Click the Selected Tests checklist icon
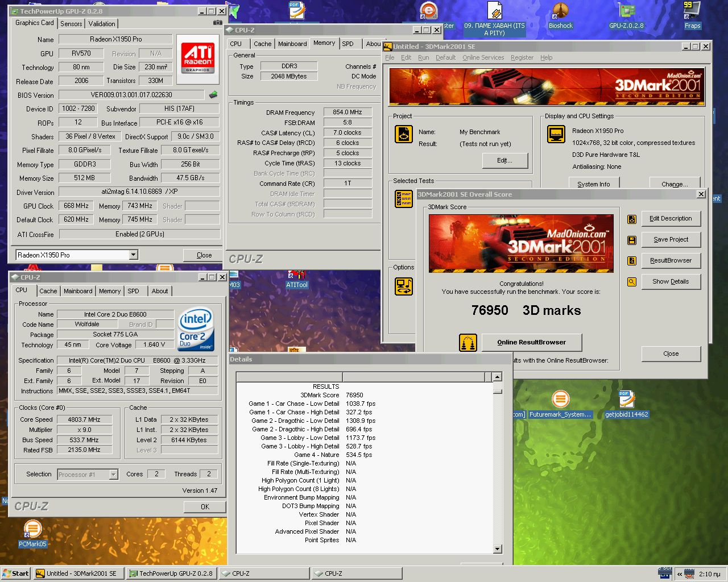This screenshot has width=728, height=582. click(x=404, y=199)
